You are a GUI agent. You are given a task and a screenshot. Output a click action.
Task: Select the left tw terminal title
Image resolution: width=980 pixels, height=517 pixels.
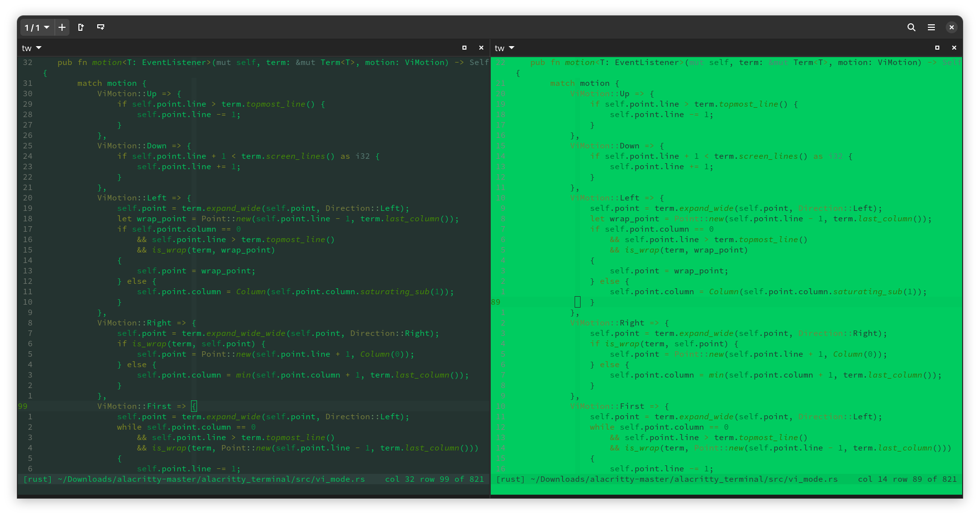coord(25,48)
